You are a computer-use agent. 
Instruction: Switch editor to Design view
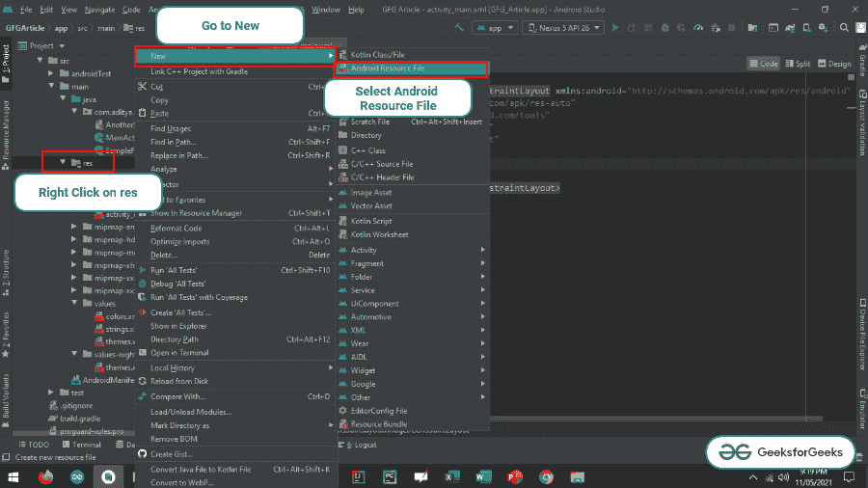pyautogui.click(x=834, y=64)
